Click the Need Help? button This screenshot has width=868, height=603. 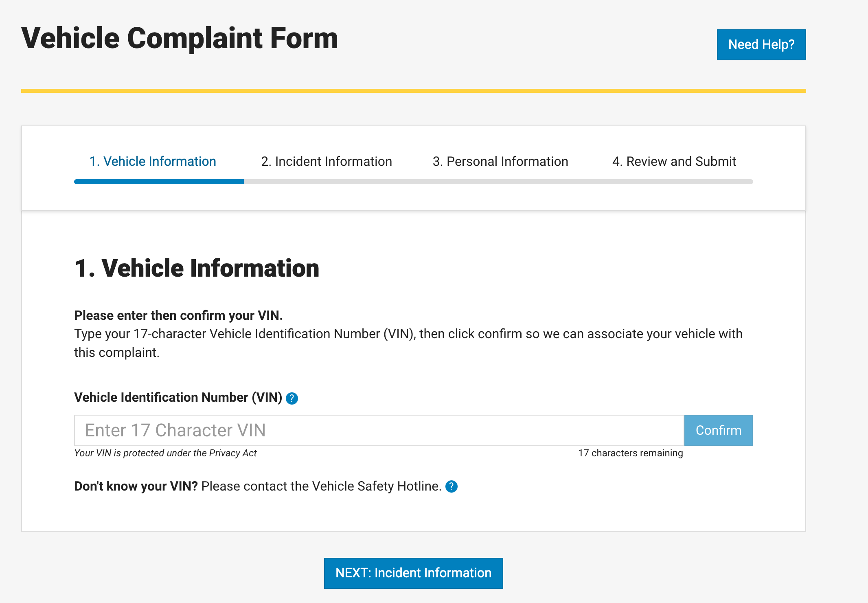pos(761,44)
